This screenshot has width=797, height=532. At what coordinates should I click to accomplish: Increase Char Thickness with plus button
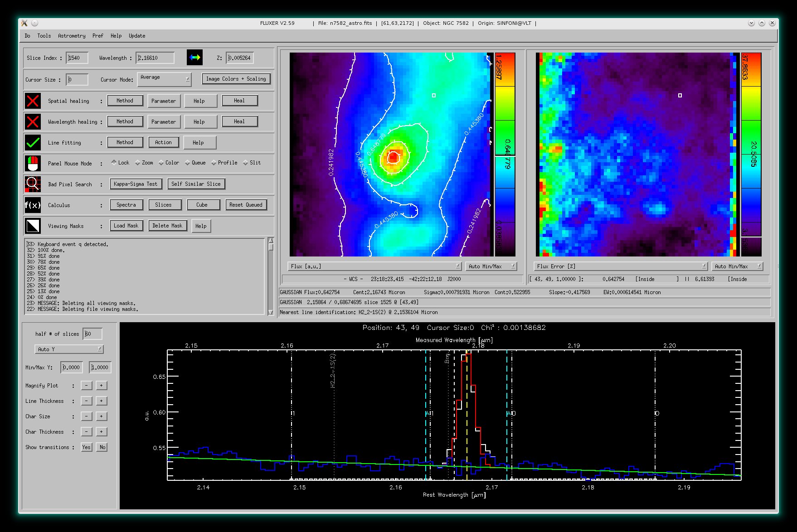coord(102,432)
